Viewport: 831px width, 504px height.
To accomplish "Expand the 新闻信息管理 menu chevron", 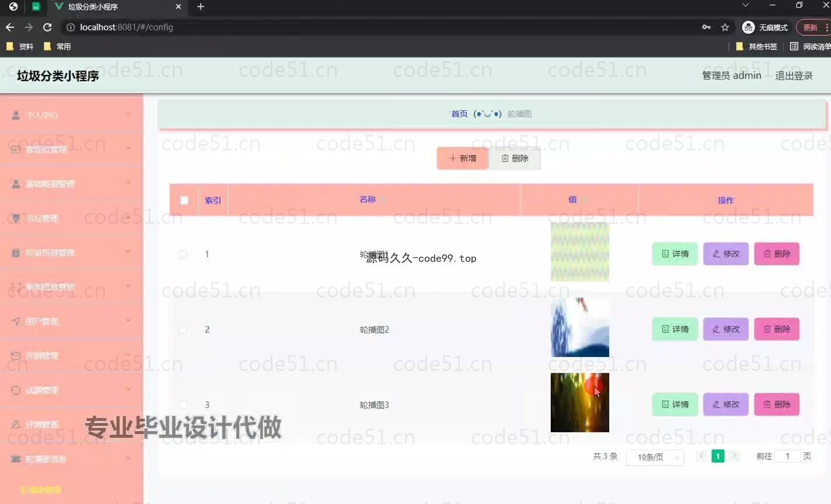I will [x=128, y=286].
